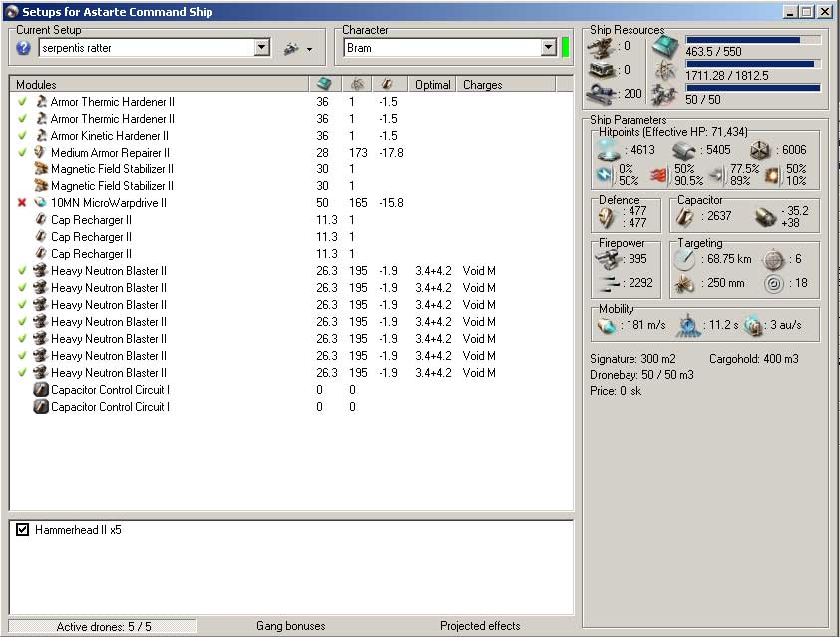Click the ship setup tools icon
This screenshot has height=637, width=840.
[x=291, y=48]
